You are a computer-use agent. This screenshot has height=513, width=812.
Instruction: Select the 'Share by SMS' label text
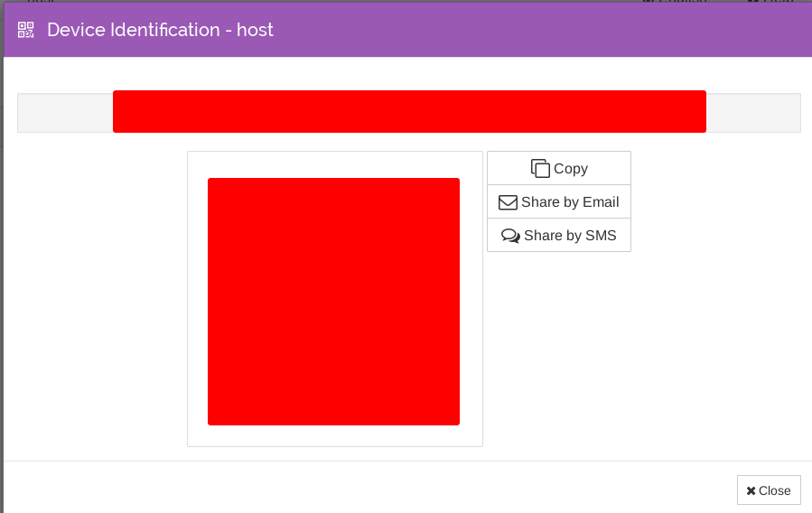point(570,236)
